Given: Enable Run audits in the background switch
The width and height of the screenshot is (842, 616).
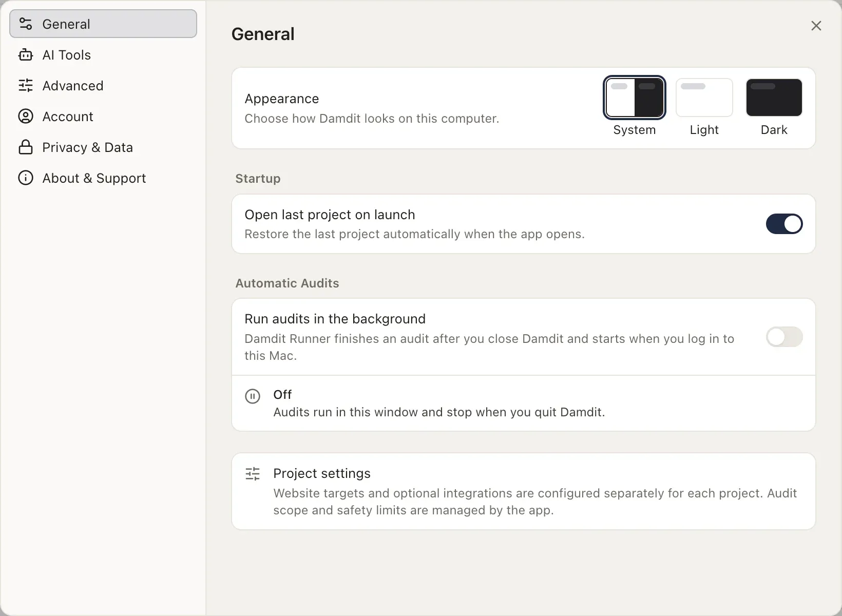Looking at the screenshot, I should pos(784,337).
